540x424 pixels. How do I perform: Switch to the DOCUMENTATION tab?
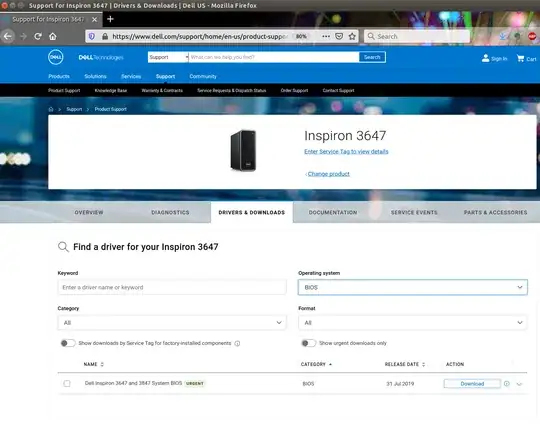point(333,212)
